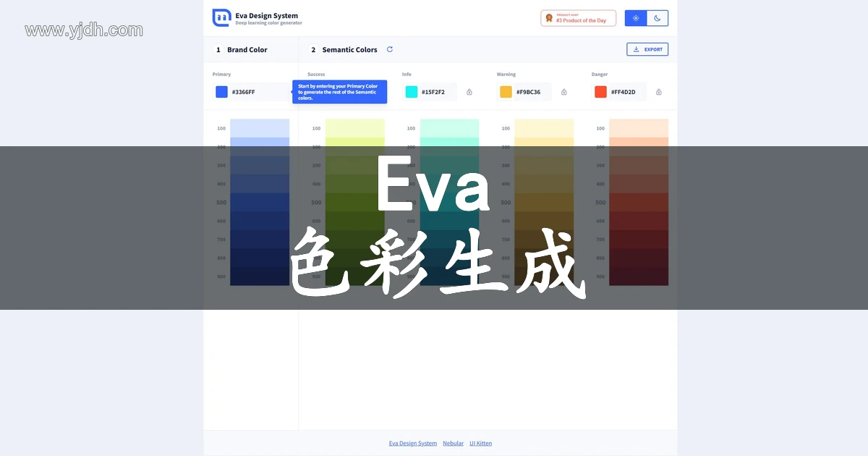Click the 'Warning' field label

506,75
